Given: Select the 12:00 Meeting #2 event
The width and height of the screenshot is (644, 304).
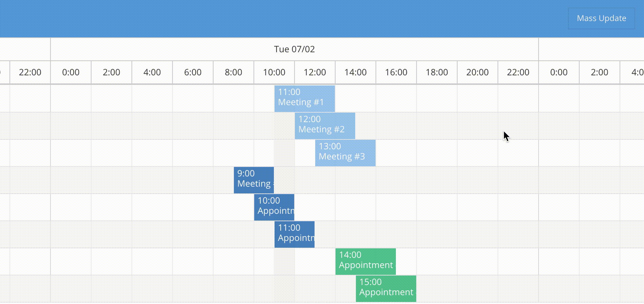Looking at the screenshot, I should tap(325, 126).
